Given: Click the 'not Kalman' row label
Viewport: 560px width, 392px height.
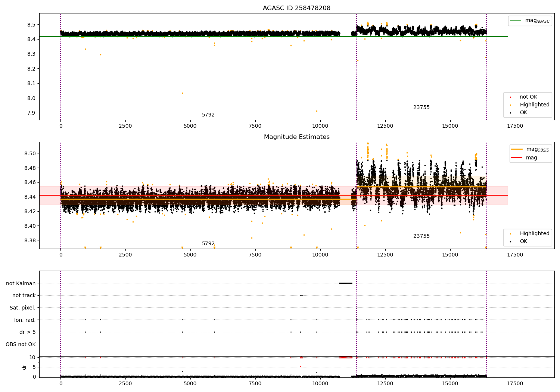Looking at the screenshot, I should (21, 283).
